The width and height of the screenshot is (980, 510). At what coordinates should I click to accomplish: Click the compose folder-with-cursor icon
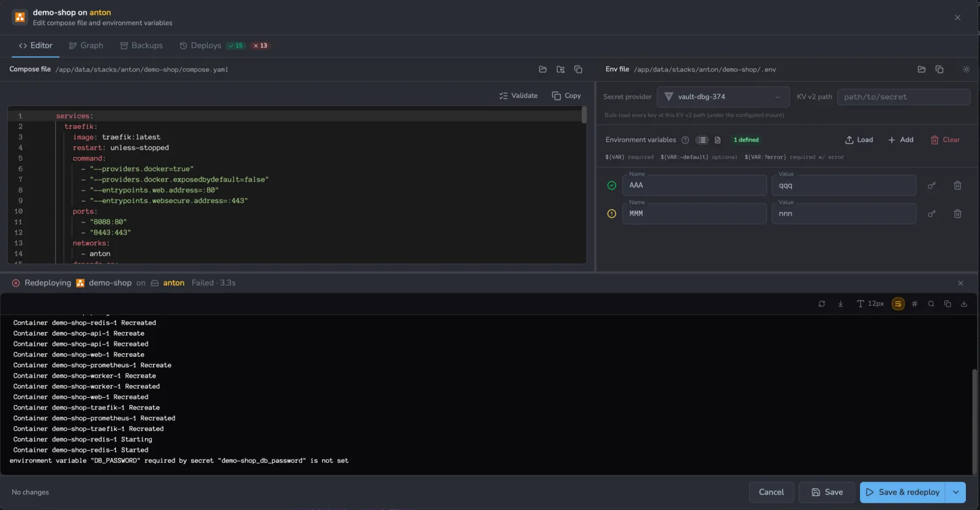coord(560,69)
